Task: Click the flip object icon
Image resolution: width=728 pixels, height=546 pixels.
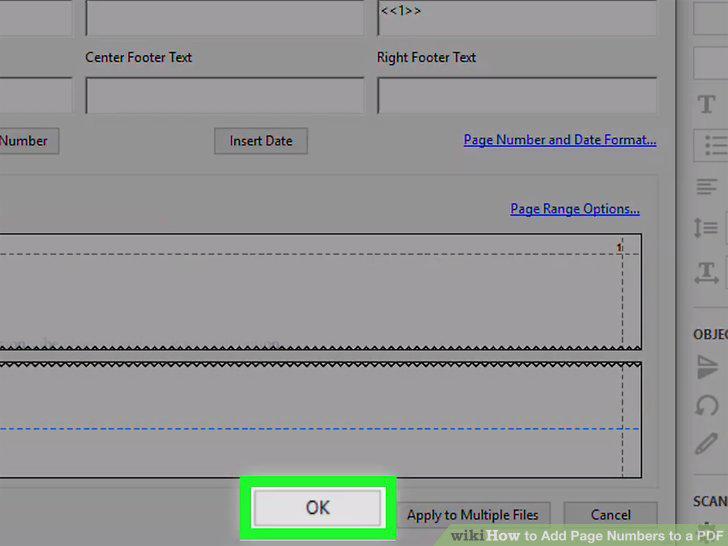Action: click(707, 367)
